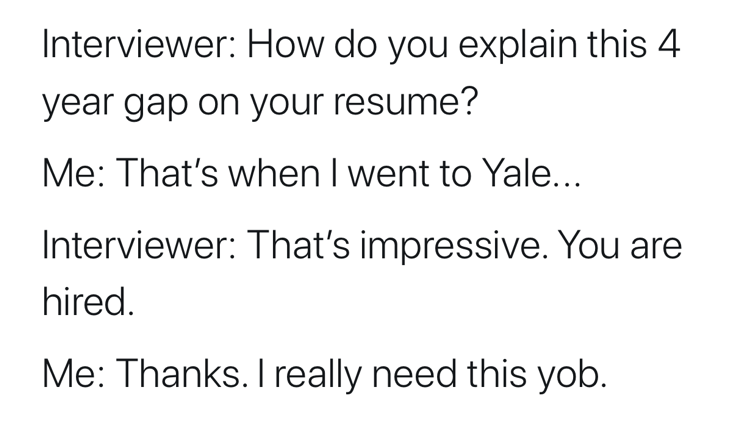The image size is (750, 426).
Task: Click the "Me:" label before "That's when"
Action: click(71, 175)
